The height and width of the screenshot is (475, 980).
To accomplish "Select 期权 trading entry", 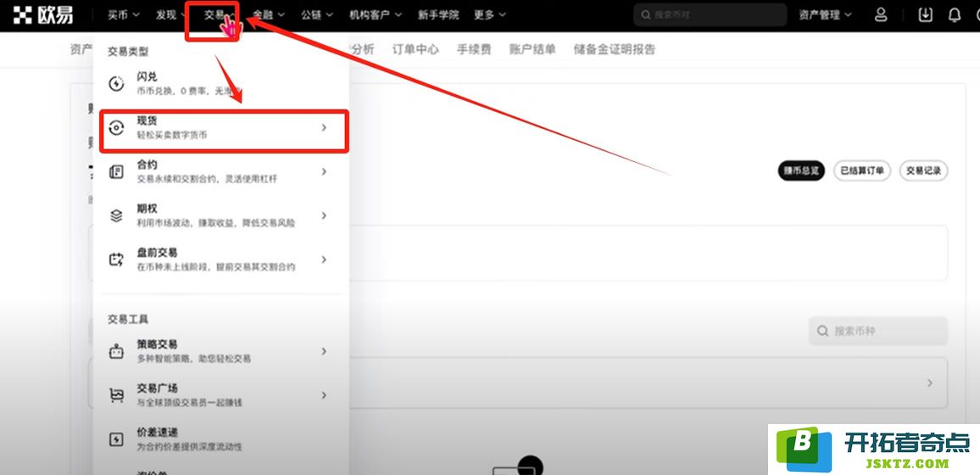I will [x=221, y=215].
